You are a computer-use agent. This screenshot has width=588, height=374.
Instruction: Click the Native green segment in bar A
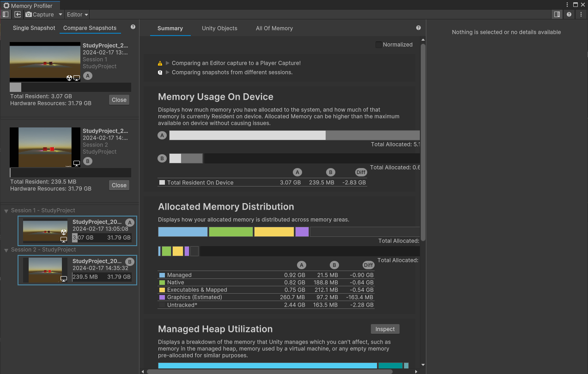click(x=231, y=232)
